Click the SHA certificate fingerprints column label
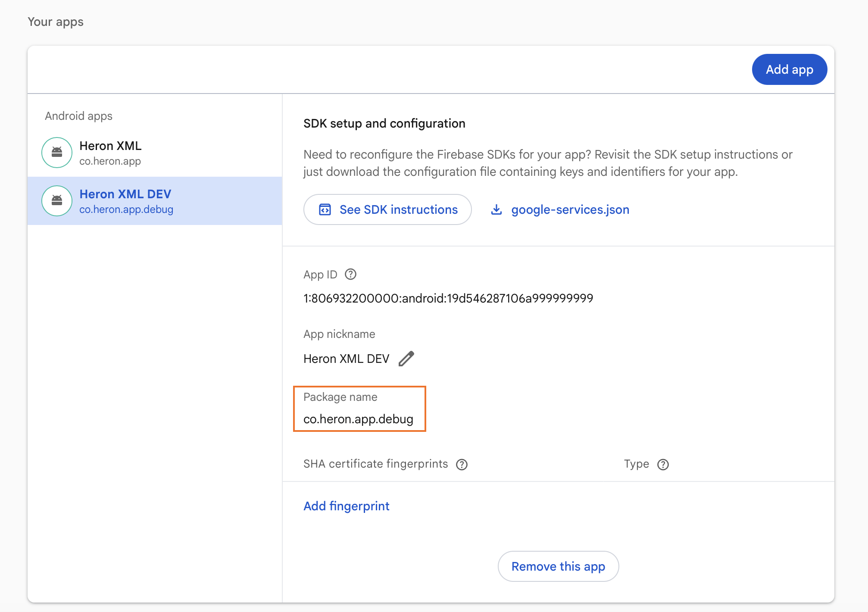Image resolution: width=868 pixels, height=612 pixels. click(x=376, y=464)
